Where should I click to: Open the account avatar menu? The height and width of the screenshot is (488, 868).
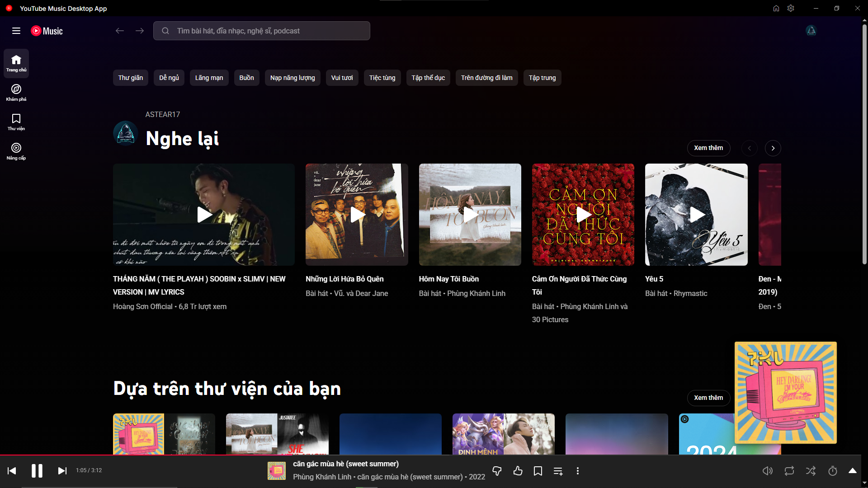[811, 31]
